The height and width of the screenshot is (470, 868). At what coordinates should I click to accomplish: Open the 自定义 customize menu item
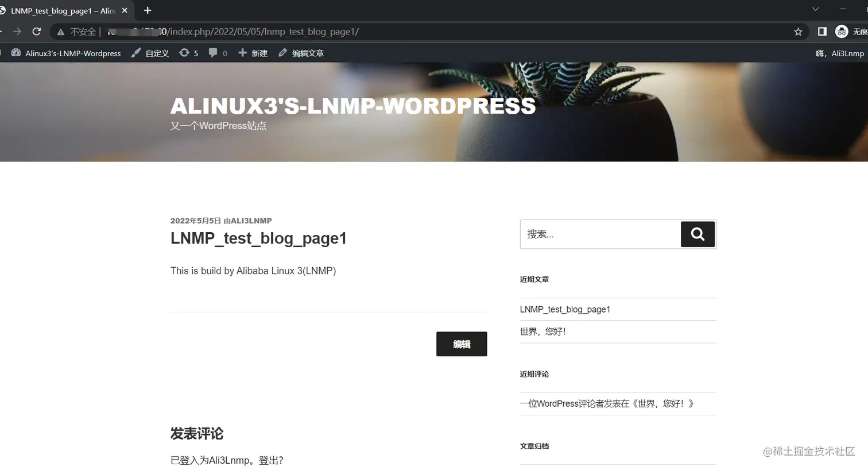[x=150, y=53]
